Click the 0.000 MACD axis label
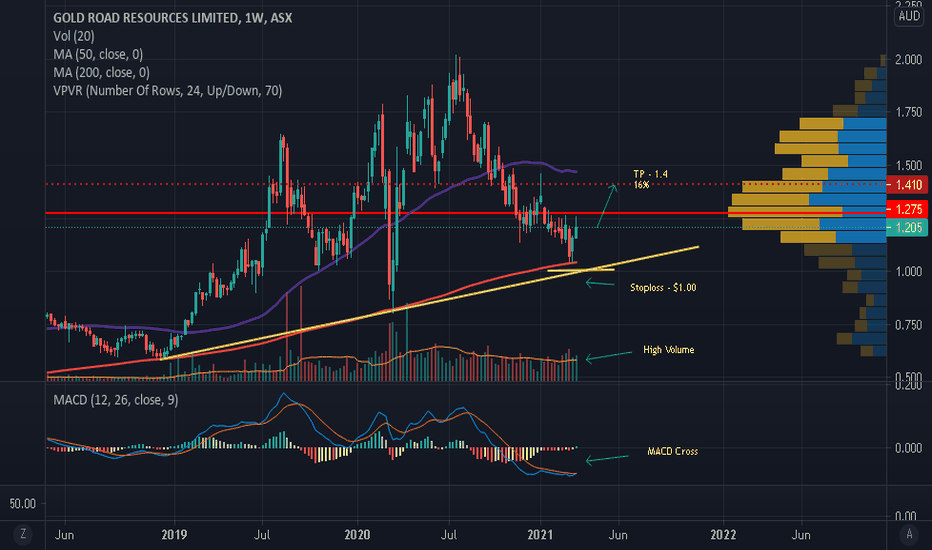 click(x=908, y=448)
